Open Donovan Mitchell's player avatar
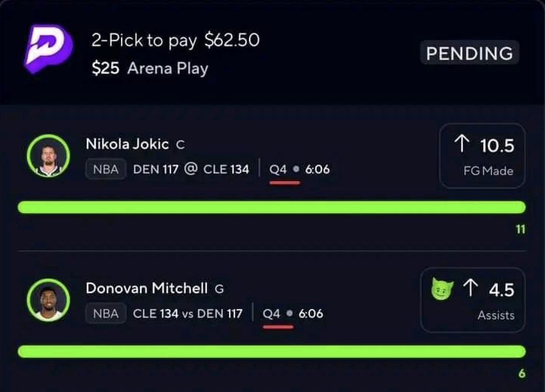 click(x=48, y=300)
